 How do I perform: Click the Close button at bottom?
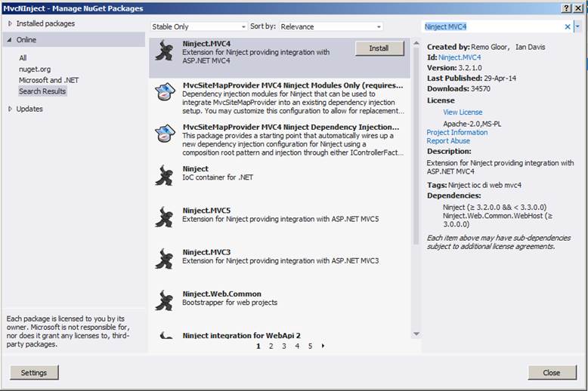pyautogui.click(x=552, y=373)
